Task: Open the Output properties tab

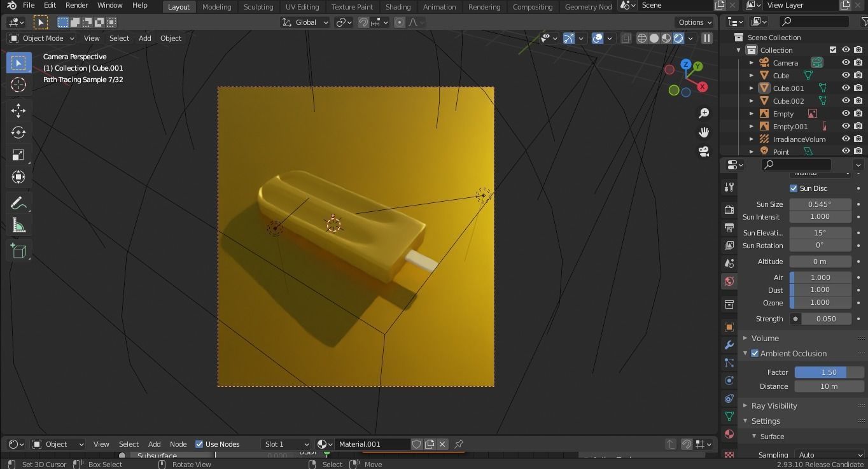Action: [x=729, y=227]
